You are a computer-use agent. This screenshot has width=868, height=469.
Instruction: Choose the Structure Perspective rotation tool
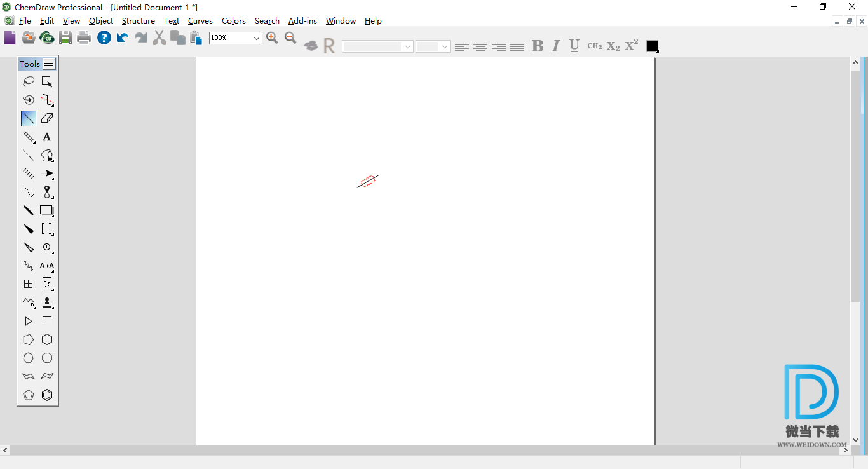[29, 100]
